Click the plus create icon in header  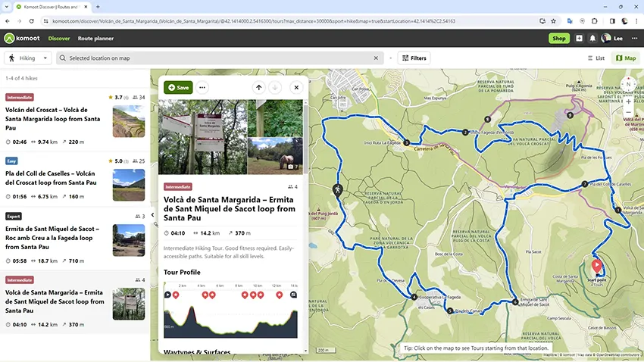click(x=579, y=38)
